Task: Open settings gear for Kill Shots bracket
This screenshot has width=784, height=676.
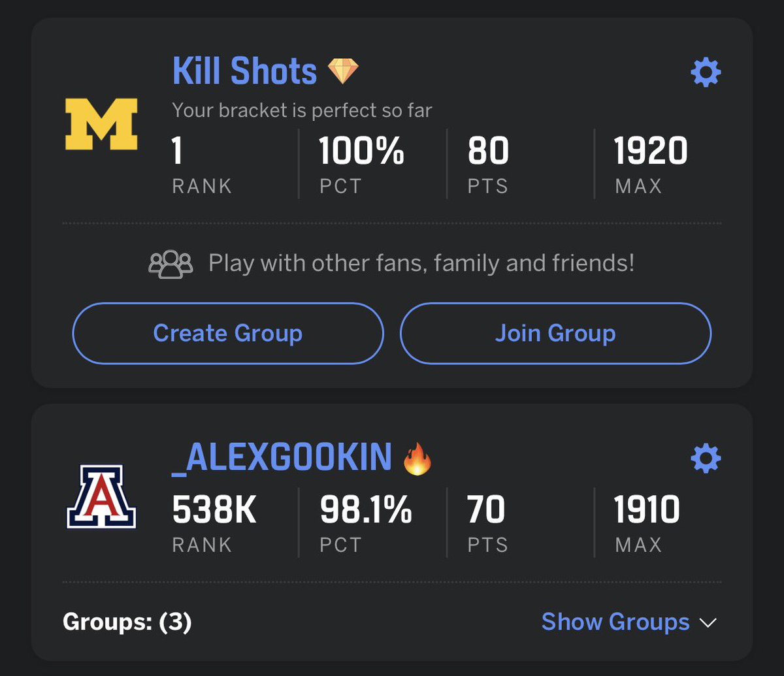Action: click(x=706, y=72)
